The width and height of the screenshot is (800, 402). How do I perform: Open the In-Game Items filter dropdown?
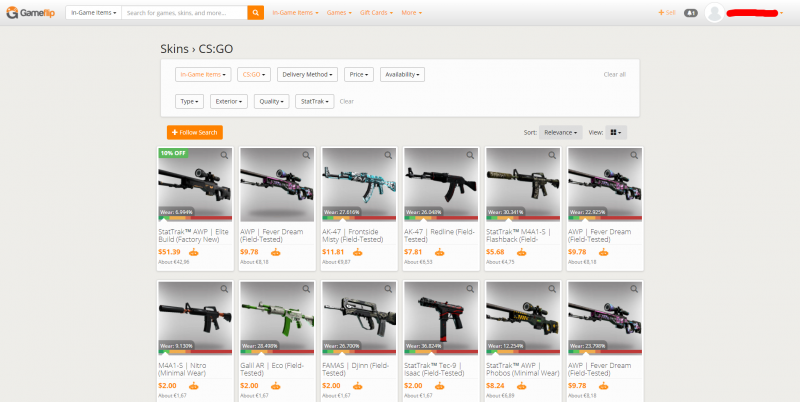pyautogui.click(x=203, y=74)
